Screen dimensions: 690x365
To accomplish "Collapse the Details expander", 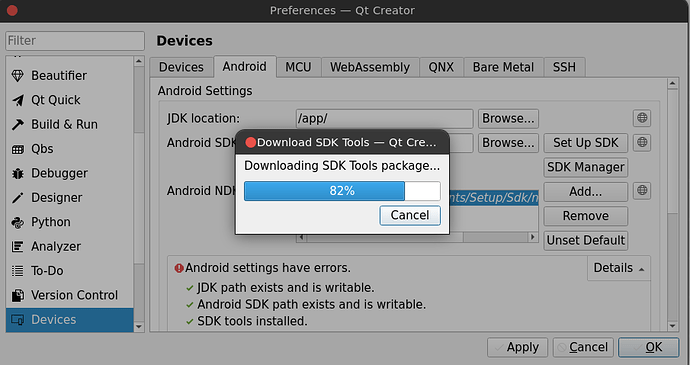I will pos(619,268).
